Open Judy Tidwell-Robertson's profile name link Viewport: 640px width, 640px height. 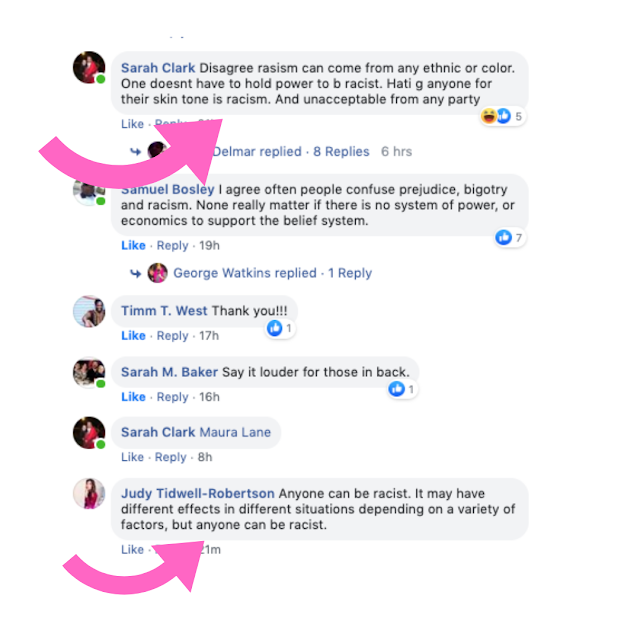(x=198, y=493)
